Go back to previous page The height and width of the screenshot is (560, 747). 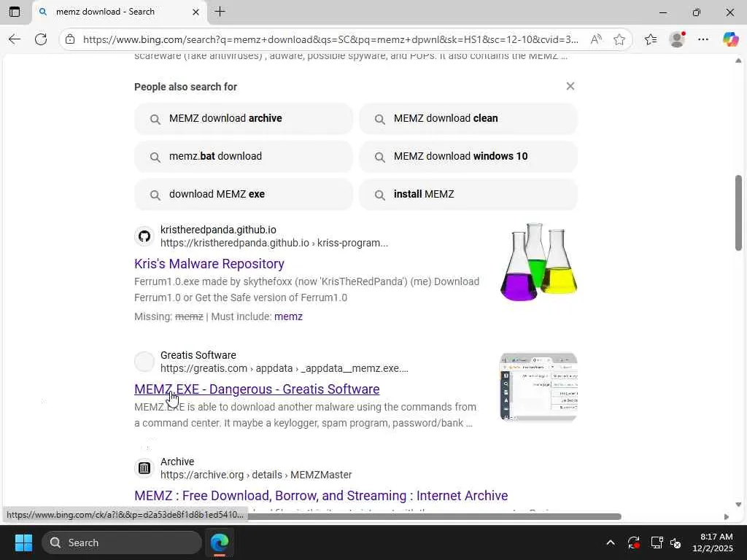click(x=15, y=39)
